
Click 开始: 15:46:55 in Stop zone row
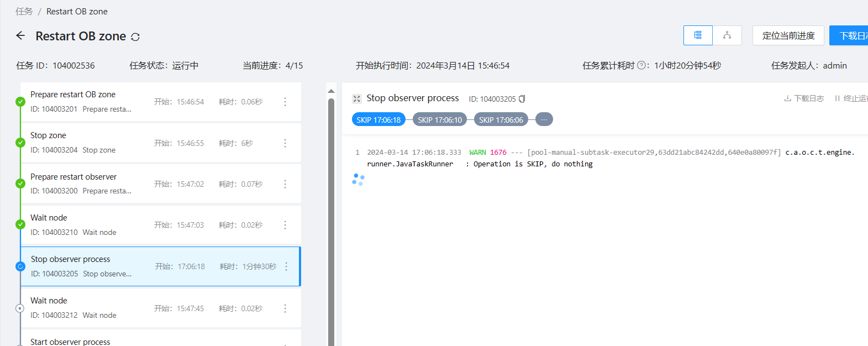click(x=179, y=143)
